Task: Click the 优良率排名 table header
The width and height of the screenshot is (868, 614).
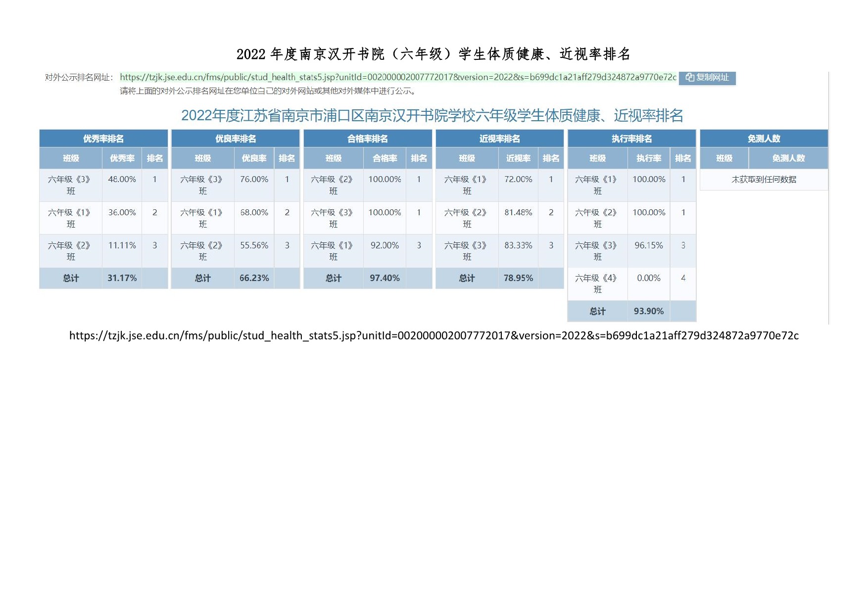Action: 236,139
